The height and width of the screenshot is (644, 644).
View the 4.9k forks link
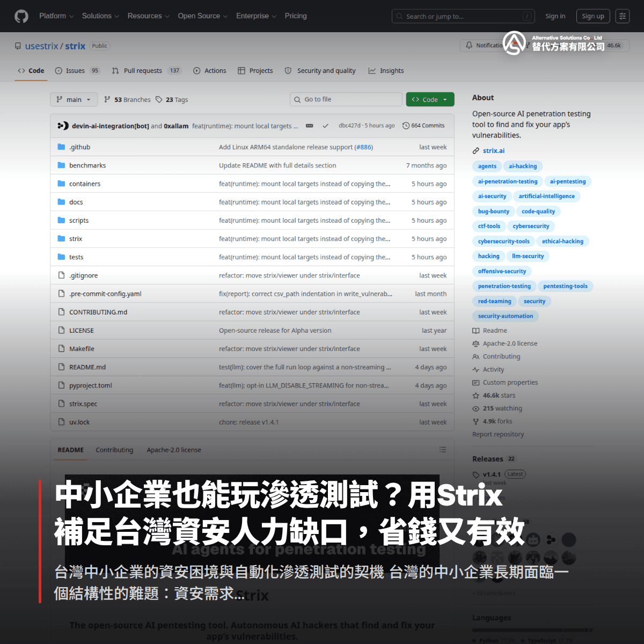[x=492, y=421]
